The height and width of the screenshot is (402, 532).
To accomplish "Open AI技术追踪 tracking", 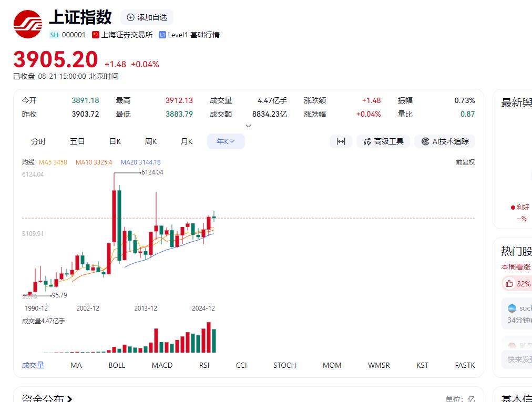I will pyautogui.click(x=445, y=141).
